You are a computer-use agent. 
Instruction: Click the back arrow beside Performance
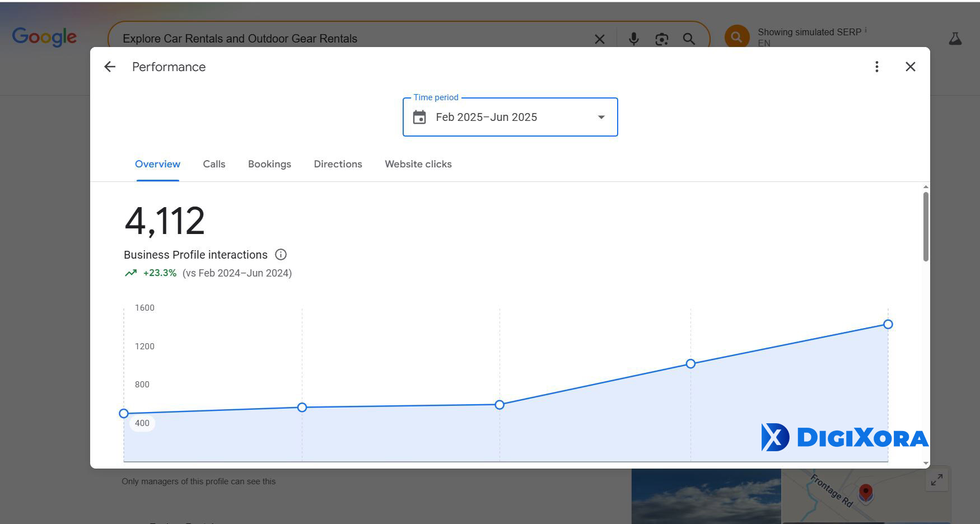coord(110,67)
